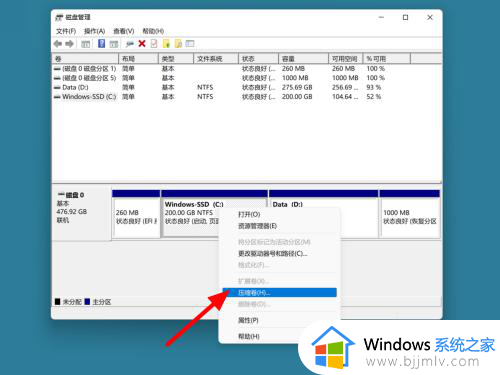500x375 pixels.
Task: Click the blue Help question mark icon
Action: coord(102,43)
